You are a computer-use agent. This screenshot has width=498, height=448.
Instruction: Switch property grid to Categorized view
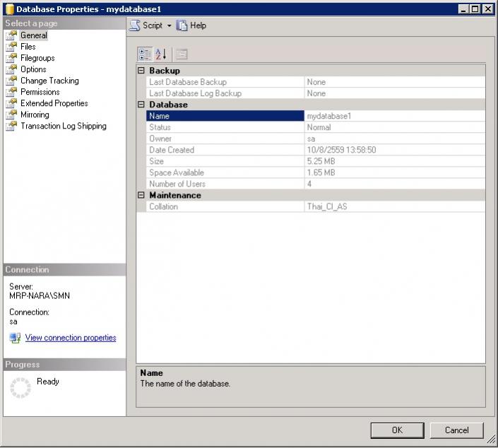pyautogui.click(x=145, y=54)
